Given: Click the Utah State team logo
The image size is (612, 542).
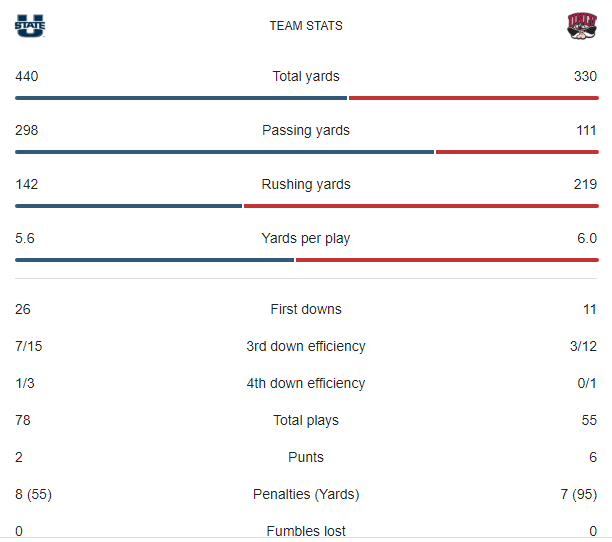Looking at the screenshot, I should [x=30, y=25].
